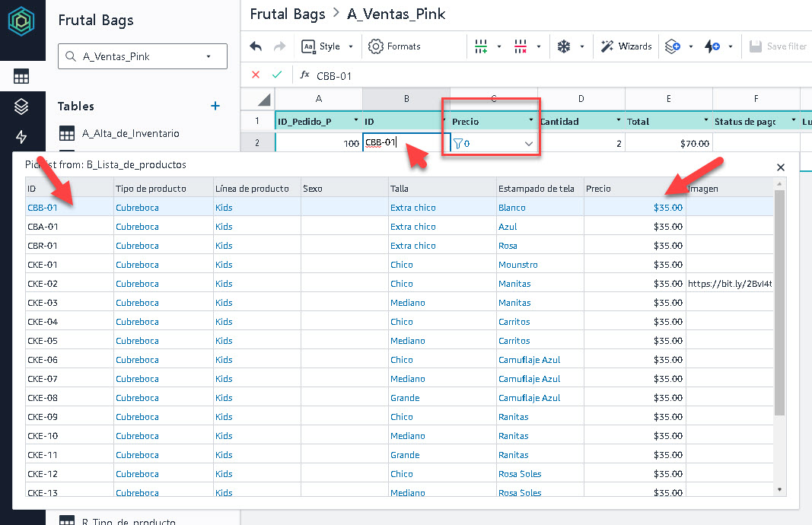Click the redo arrow in the toolbar

point(279,46)
